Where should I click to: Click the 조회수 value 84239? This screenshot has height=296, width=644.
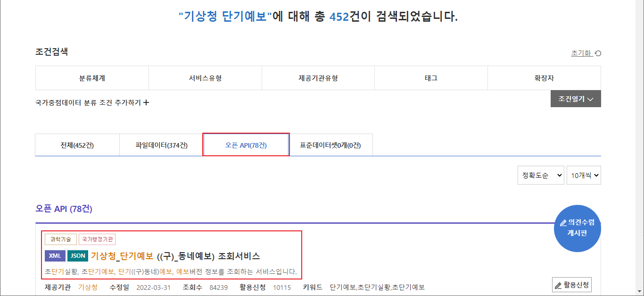coord(219,287)
